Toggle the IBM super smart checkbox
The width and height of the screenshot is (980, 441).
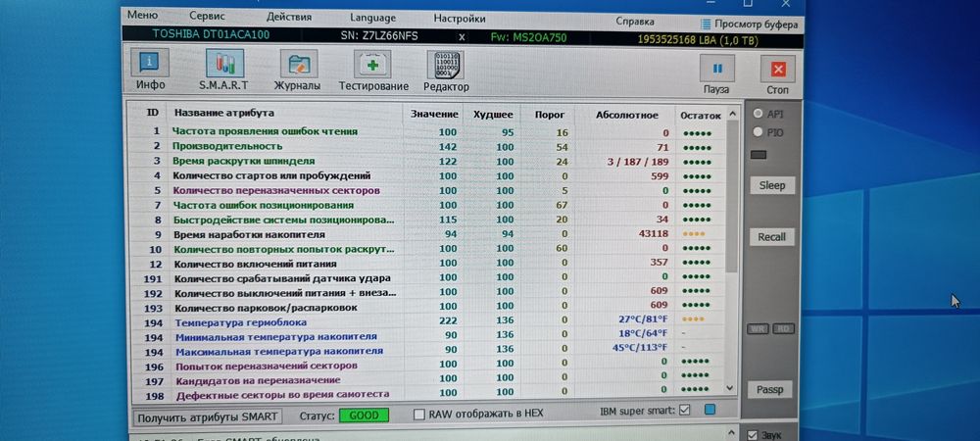click(684, 411)
